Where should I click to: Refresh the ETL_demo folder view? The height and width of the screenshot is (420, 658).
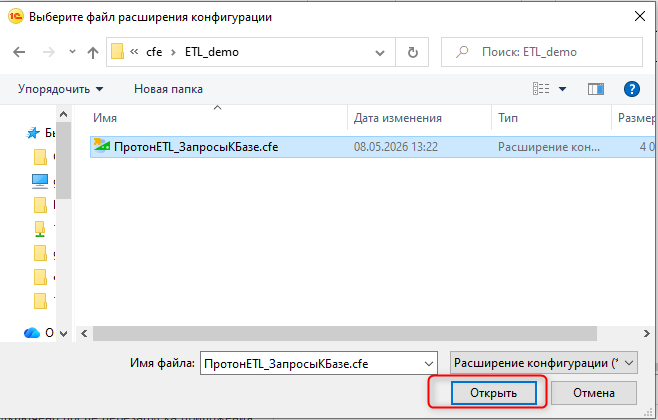(x=413, y=52)
